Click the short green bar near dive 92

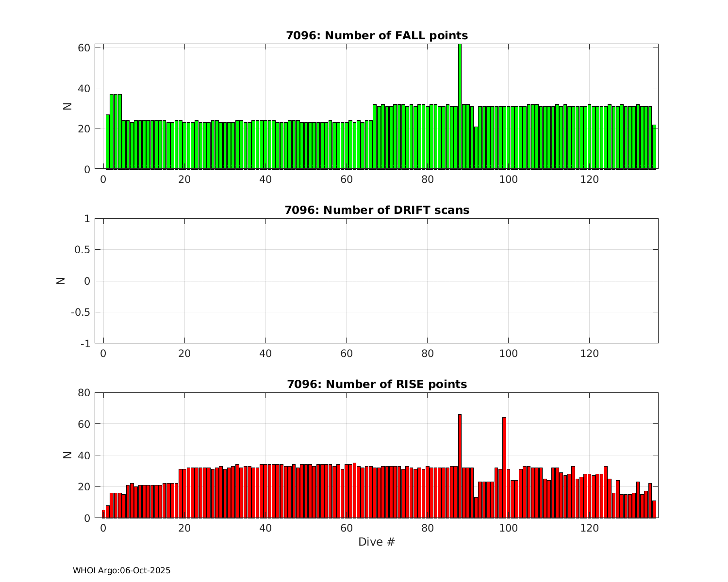[x=476, y=148]
